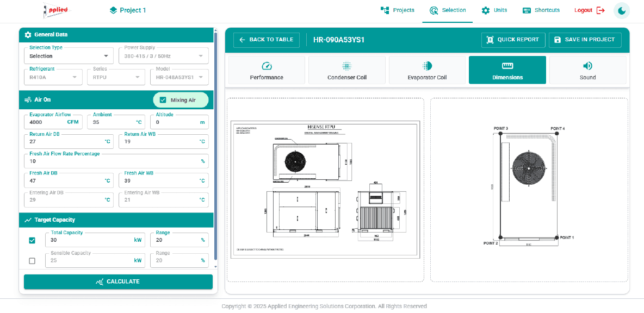Click the Shortcuts keyboard icon
This screenshot has height=313, width=644.
pyautogui.click(x=527, y=10)
